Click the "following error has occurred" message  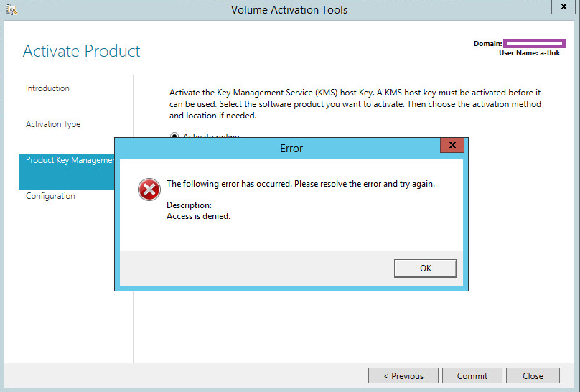pos(301,184)
